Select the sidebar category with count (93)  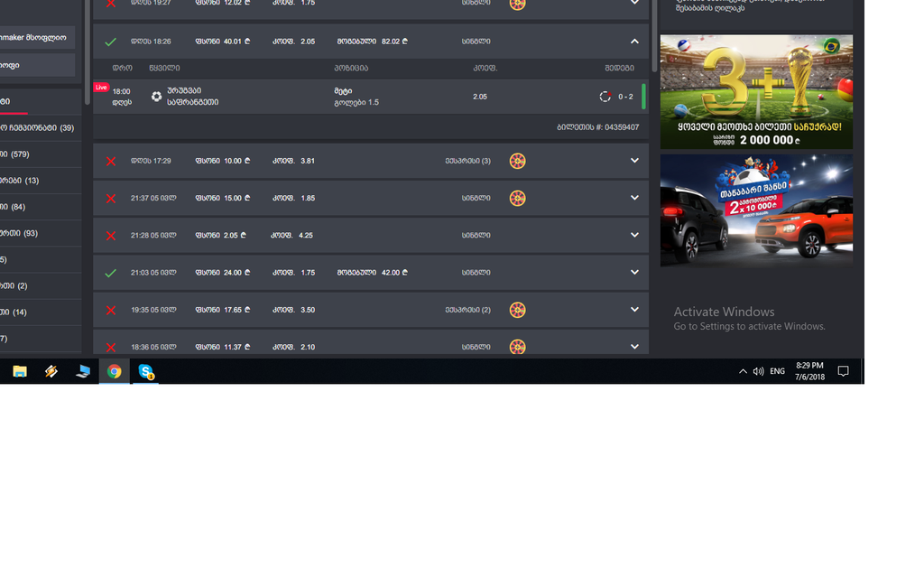pos(40,233)
